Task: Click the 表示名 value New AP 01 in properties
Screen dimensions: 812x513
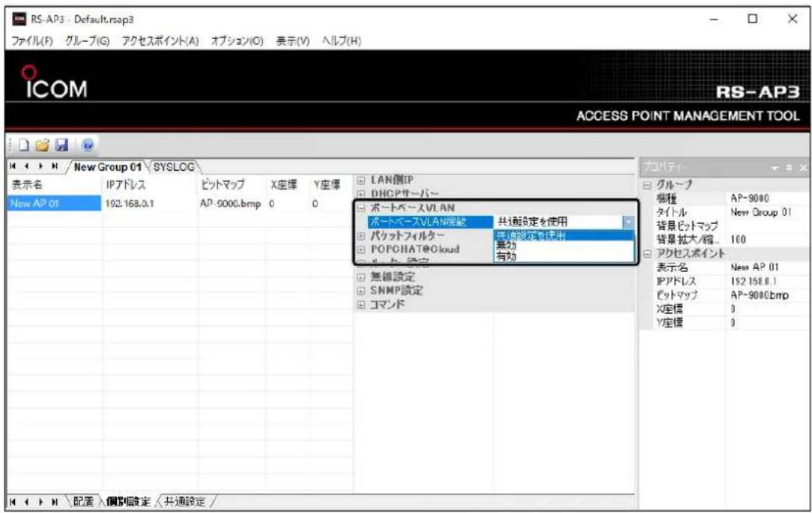Action: click(x=754, y=267)
